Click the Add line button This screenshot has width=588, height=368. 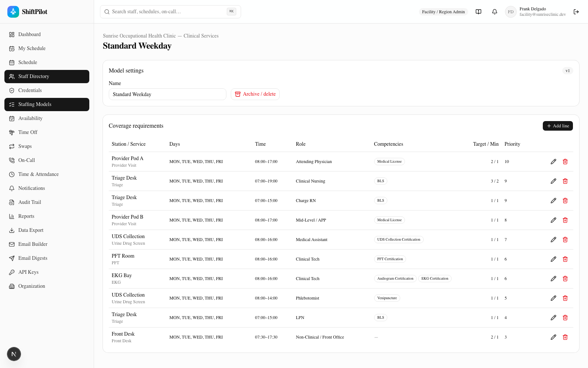coord(558,126)
